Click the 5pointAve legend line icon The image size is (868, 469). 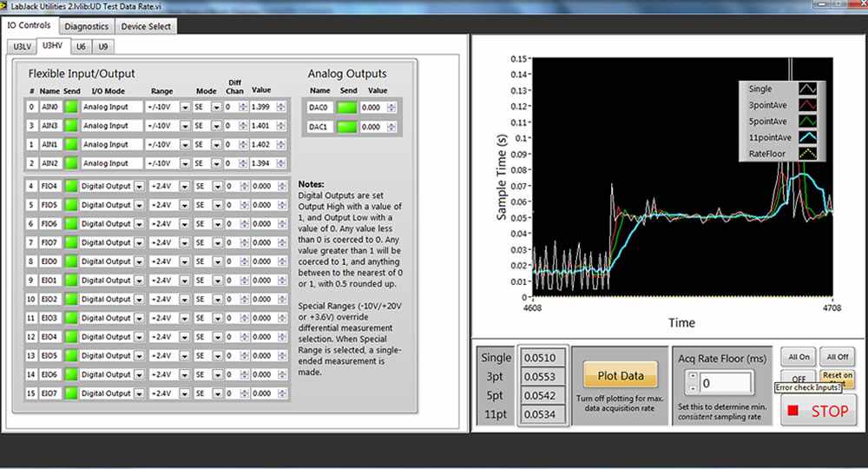pos(807,122)
